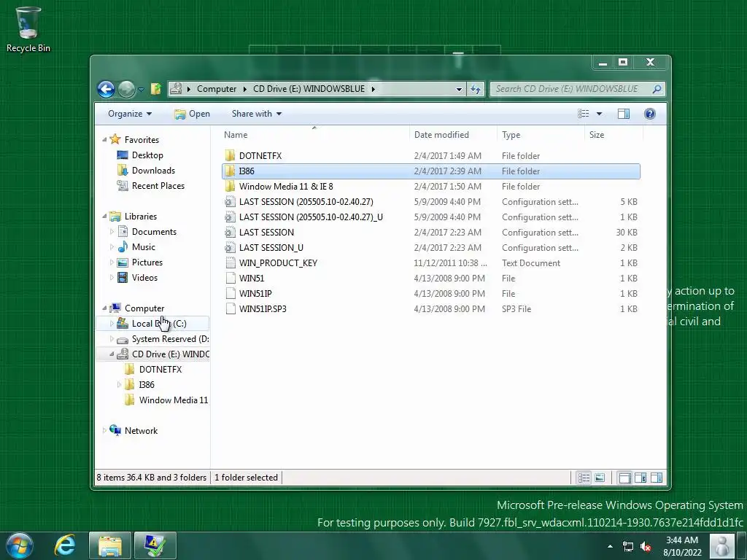The height and width of the screenshot is (560, 747).
Task: Toggle navigation pane layout button in status bar
Action: point(624,478)
